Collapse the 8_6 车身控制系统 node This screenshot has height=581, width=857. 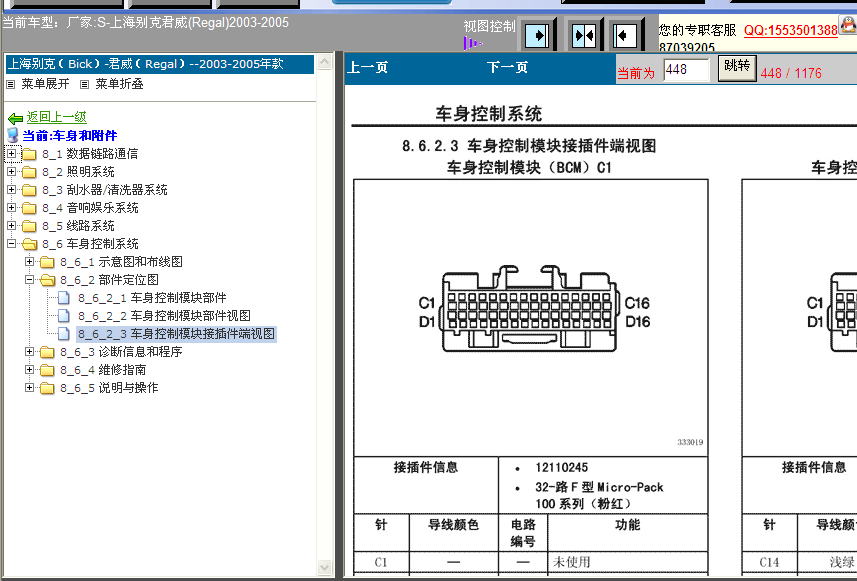(11, 244)
